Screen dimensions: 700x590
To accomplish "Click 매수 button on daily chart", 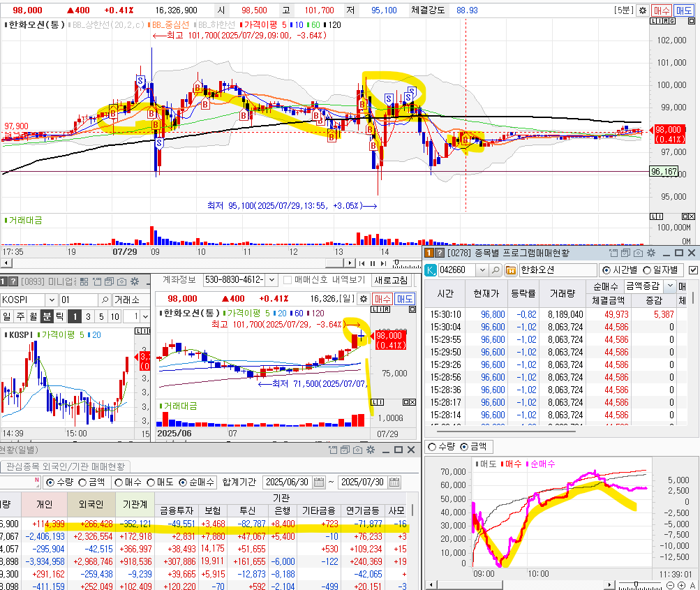I will 382,299.
